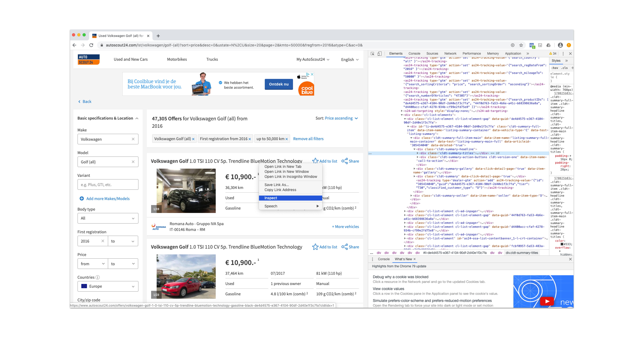This screenshot has width=644, height=337.
Task: Reload the page with refresh icon
Action: [91, 45]
